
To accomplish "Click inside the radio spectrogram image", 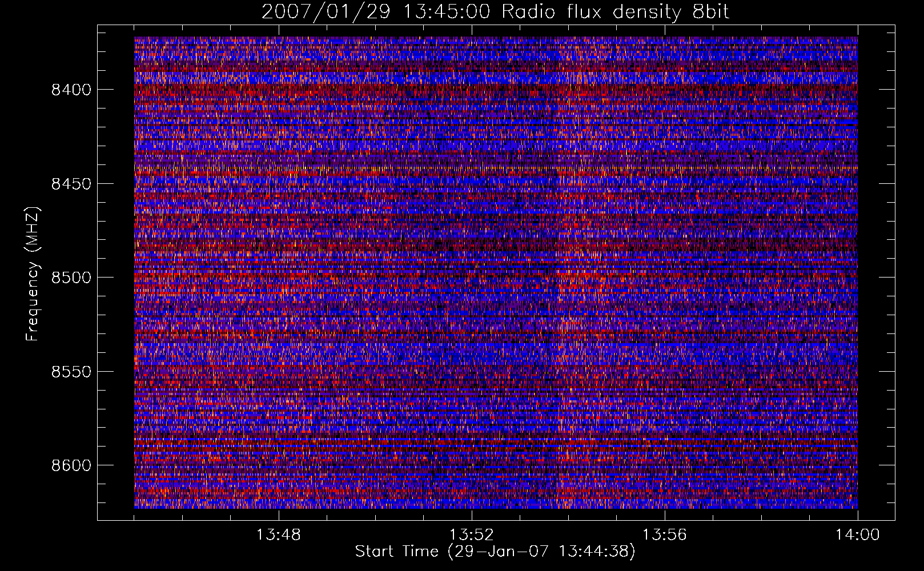I will (x=496, y=272).
